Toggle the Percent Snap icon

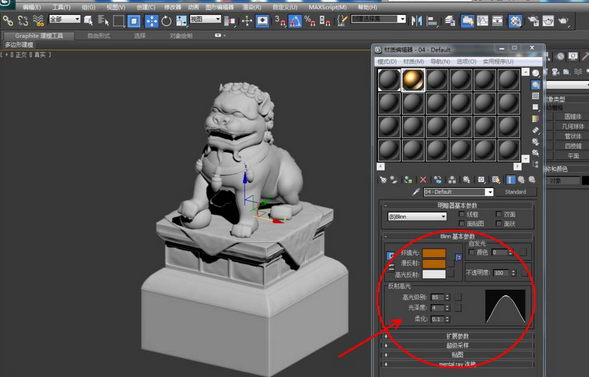tap(310, 21)
